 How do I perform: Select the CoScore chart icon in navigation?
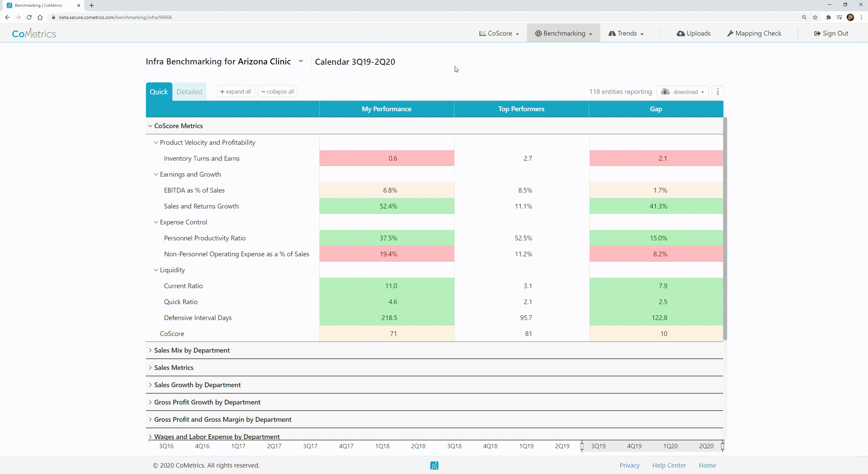pyautogui.click(x=483, y=33)
